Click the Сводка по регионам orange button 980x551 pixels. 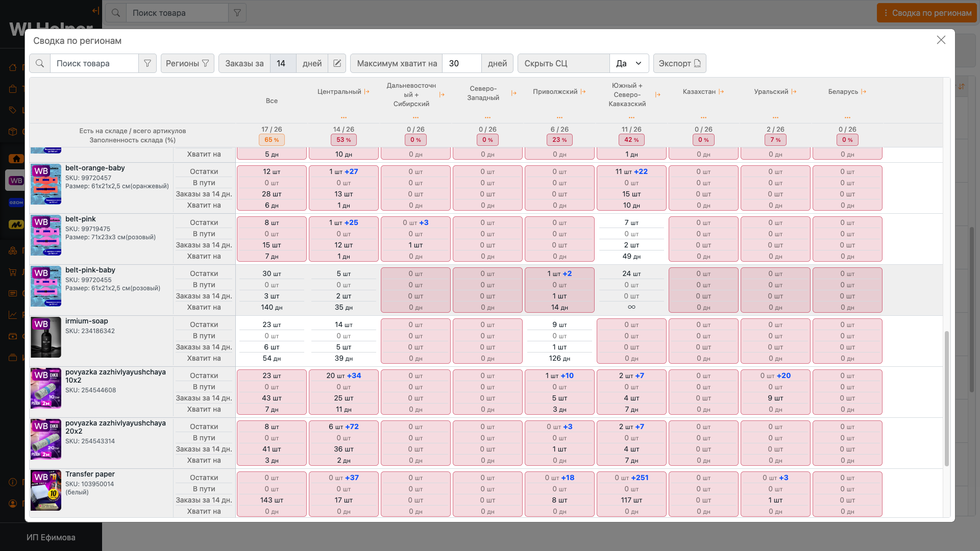(926, 13)
